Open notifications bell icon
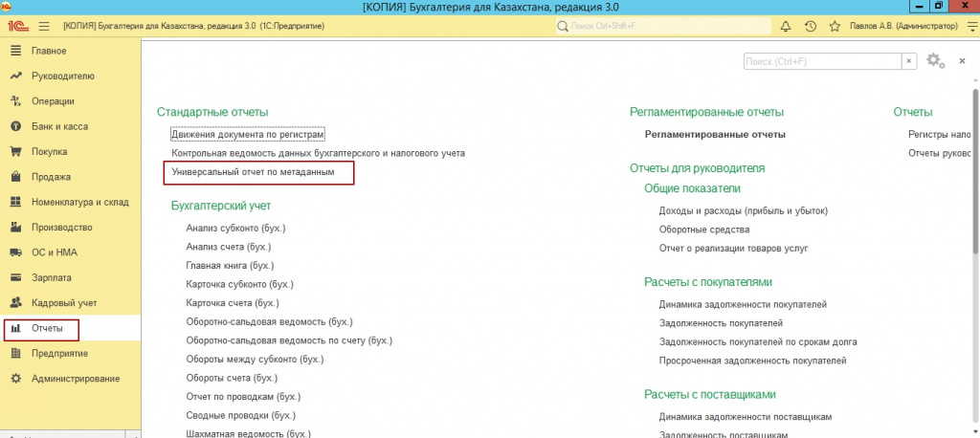Screen dimensions: 980x438 coord(786,26)
